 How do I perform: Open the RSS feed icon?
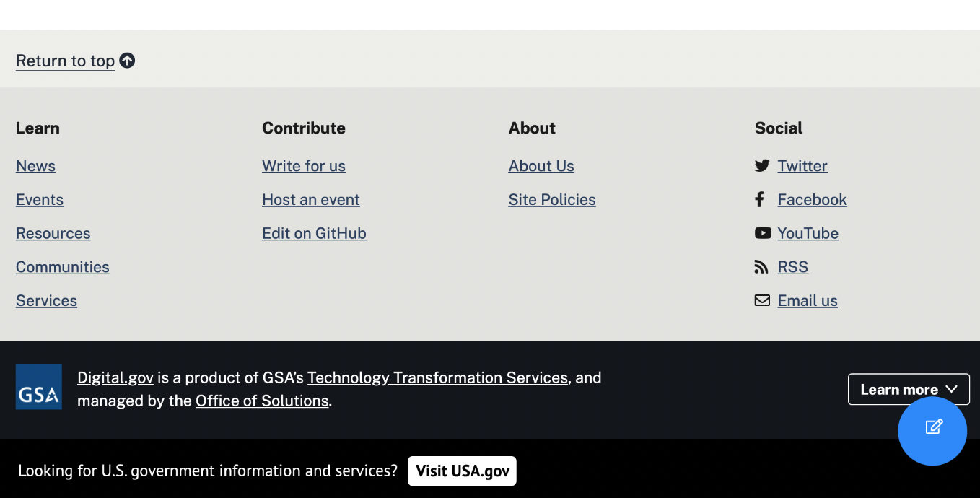[x=762, y=266]
